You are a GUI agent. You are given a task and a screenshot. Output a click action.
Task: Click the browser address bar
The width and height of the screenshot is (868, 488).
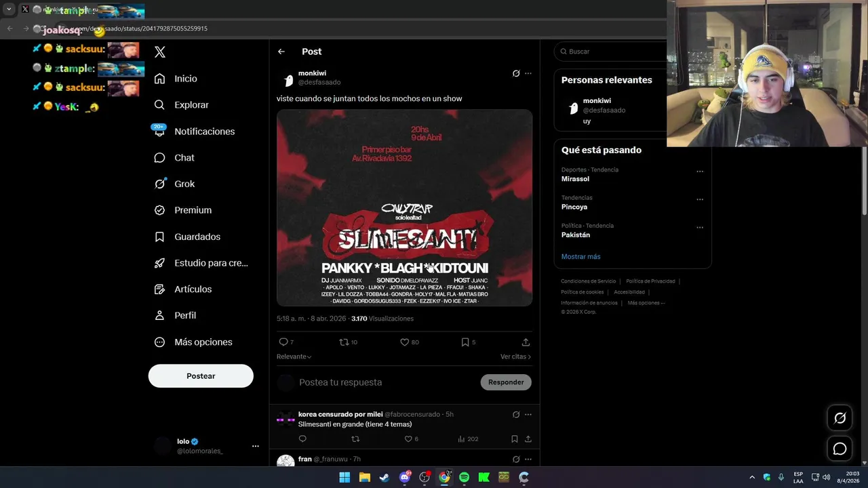pos(353,28)
